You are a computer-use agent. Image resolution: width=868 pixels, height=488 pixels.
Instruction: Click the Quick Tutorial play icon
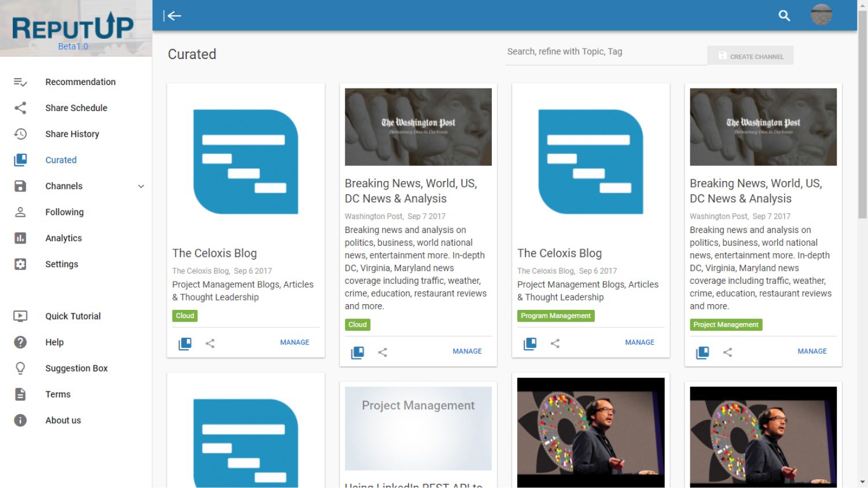click(x=20, y=316)
